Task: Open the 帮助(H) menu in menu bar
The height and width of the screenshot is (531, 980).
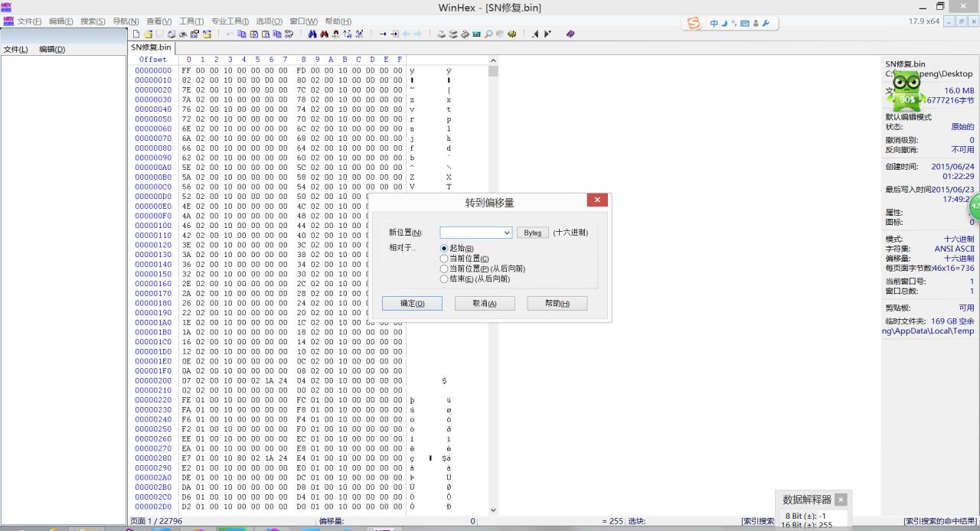Action: point(338,21)
